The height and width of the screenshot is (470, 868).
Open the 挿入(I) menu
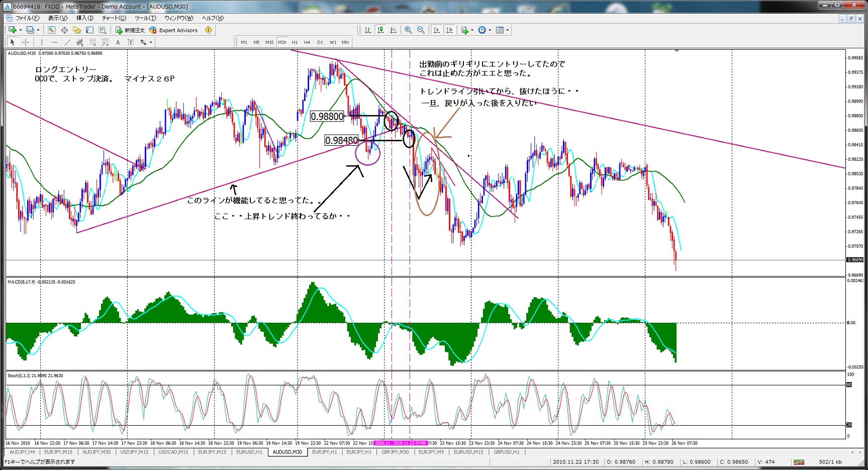85,18
